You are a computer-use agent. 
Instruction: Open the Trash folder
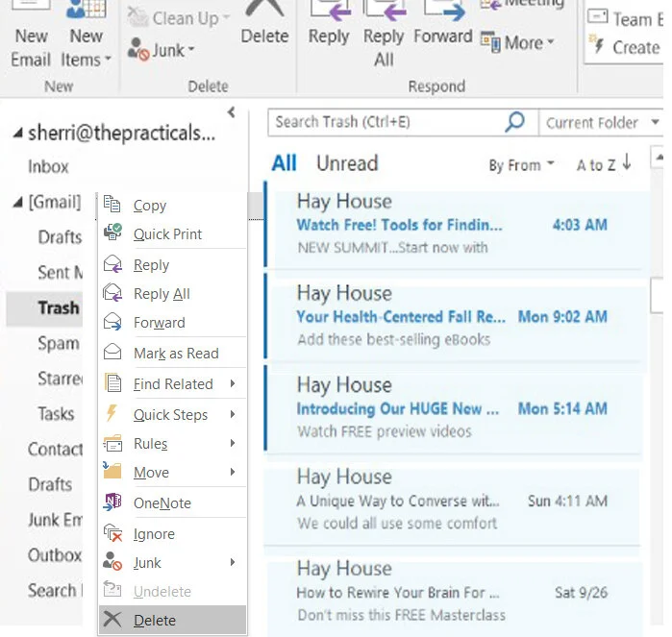(59, 307)
